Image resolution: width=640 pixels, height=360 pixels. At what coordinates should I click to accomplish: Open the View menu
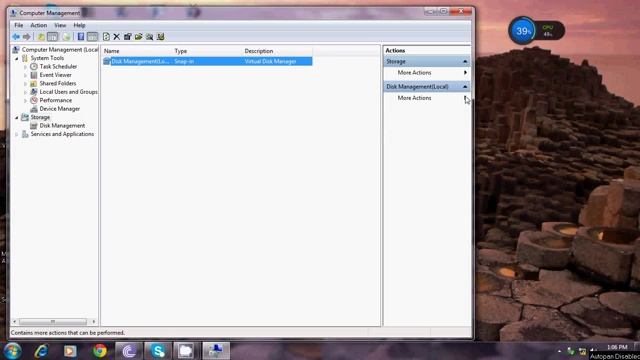pyautogui.click(x=60, y=25)
